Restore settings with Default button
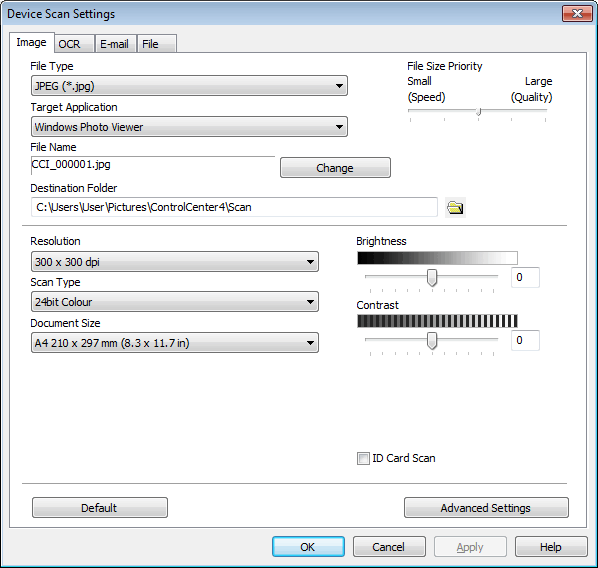This screenshot has width=598, height=568. click(100, 508)
